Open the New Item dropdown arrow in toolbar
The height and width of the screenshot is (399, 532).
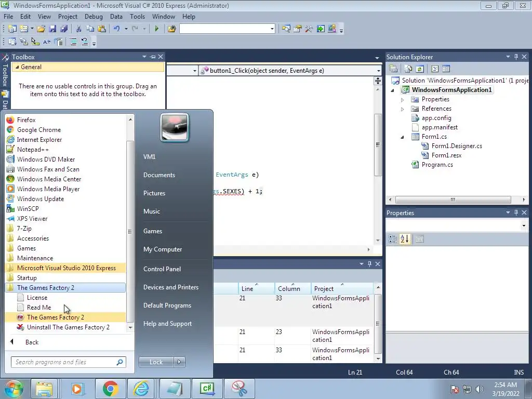32,29
